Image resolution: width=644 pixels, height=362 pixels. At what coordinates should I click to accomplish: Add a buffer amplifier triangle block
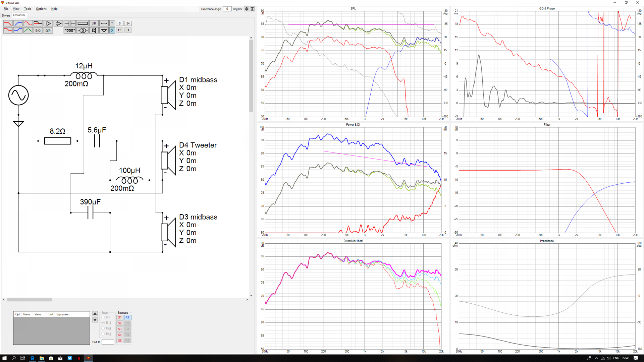(48, 23)
